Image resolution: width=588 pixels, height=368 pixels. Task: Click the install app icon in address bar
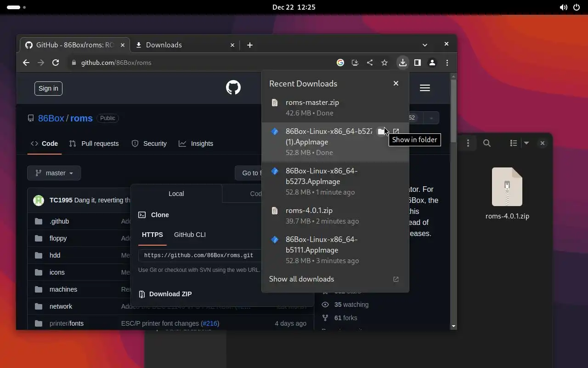[x=355, y=63]
